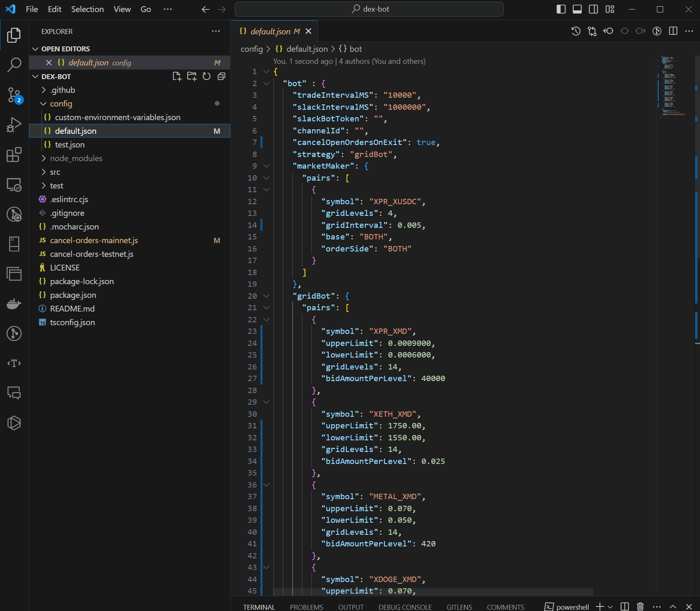Toggle the secondary side bar

coord(593,9)
